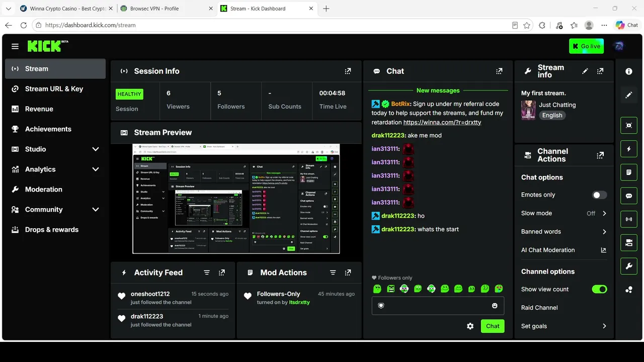Click the browser address bar
644x362 pixels.
coord(272,25)
